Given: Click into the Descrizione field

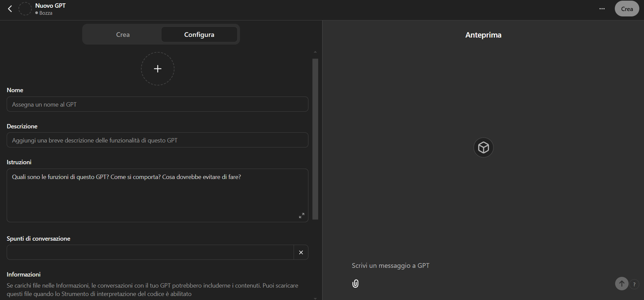Looking at the screenshot, I should click(x=157, y=140).
